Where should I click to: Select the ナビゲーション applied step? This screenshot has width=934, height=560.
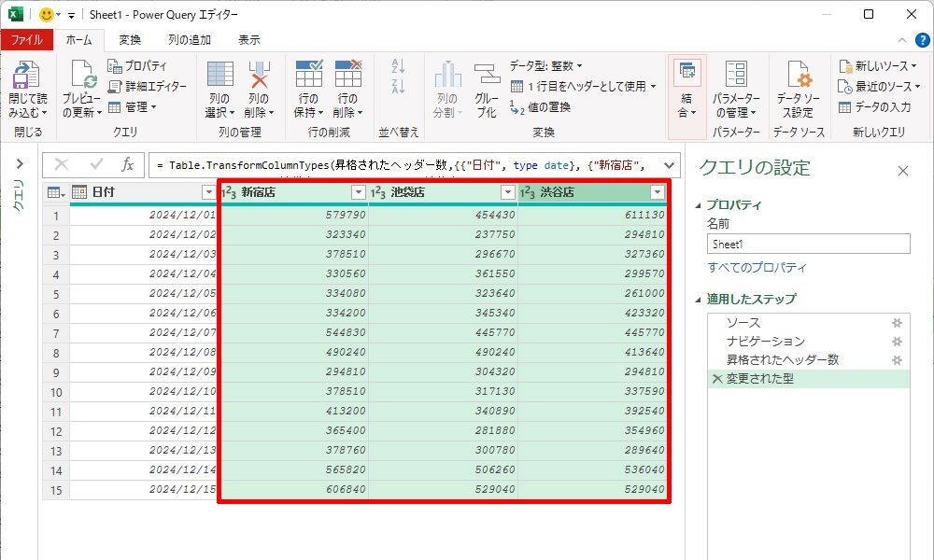click(765, 342)
